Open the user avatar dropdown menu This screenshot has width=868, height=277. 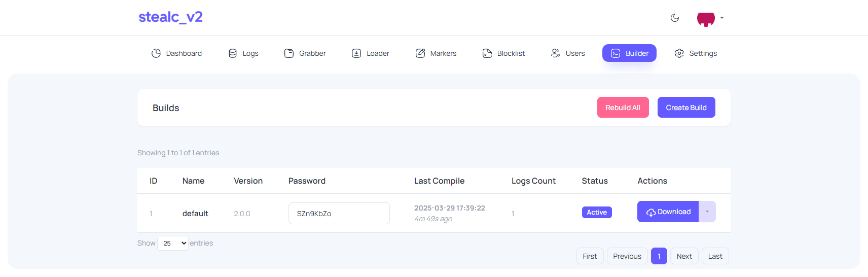pos(710,18)
